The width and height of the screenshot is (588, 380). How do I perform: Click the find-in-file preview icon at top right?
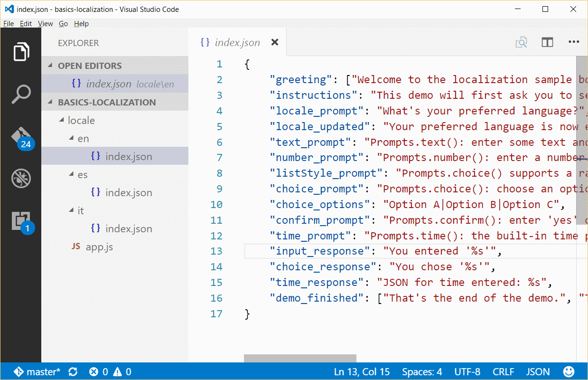pyautogui.click(x=521, y=42)
